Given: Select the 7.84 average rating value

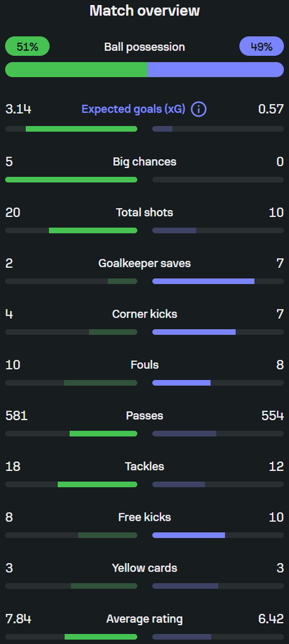Looking at the screenshot, I should pos(18,619).
